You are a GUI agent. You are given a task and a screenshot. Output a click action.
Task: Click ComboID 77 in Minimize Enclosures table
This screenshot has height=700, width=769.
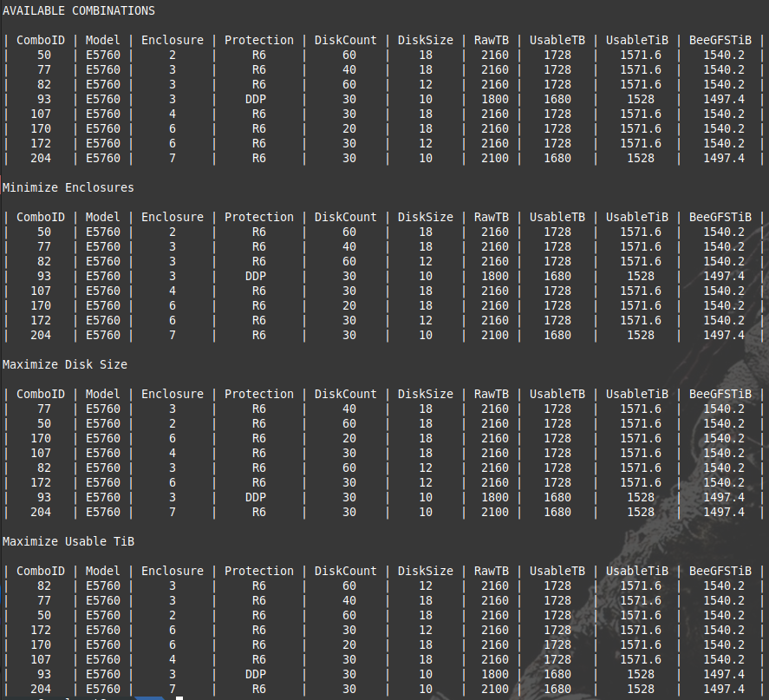pyautogui.click(x=44, y=246)
